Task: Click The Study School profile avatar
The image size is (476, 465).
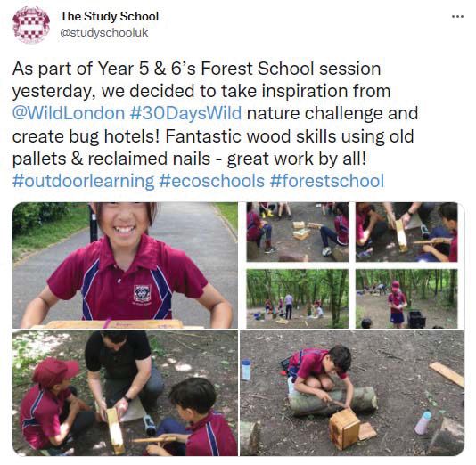Action: [31, 25]
